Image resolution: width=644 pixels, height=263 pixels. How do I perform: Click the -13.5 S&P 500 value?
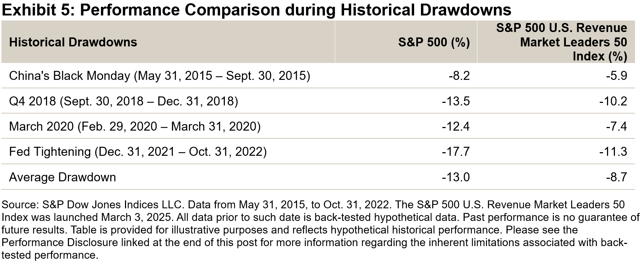[x=455, y=101]
